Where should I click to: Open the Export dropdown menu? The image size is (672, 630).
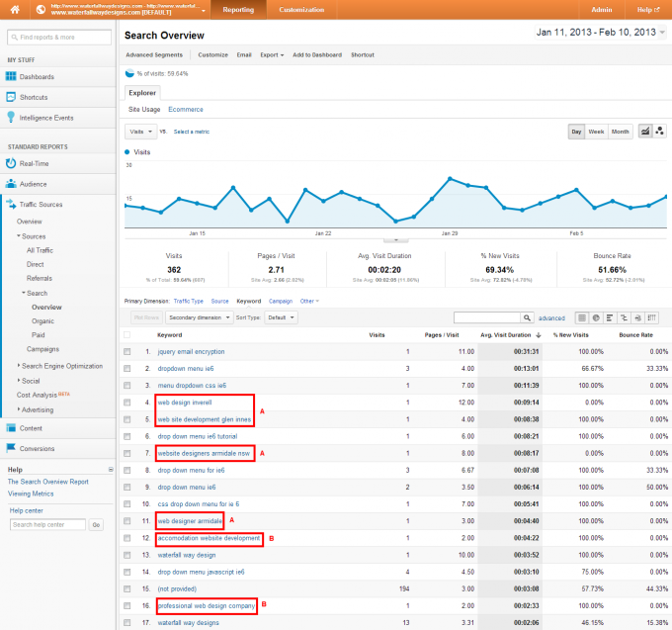[272, 54]
